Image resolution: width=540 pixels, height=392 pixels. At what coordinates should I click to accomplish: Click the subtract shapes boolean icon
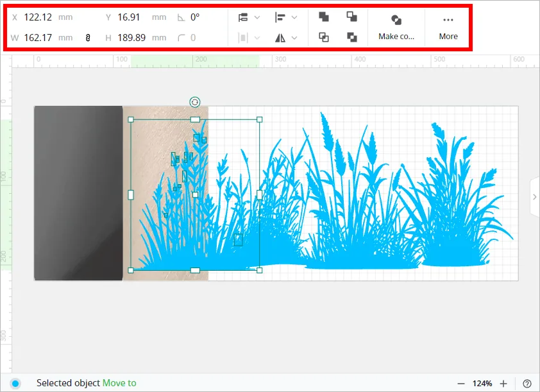click(351, 17)
